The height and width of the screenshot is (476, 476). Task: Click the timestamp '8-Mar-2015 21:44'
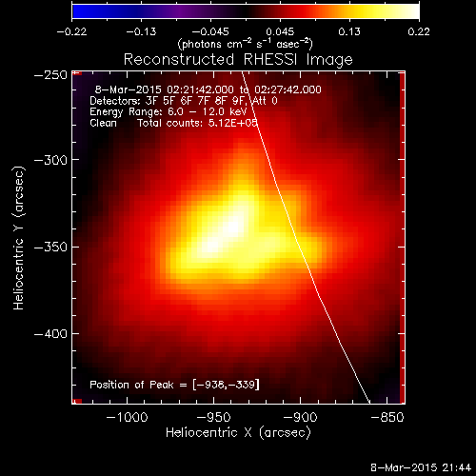coord(421,467)
